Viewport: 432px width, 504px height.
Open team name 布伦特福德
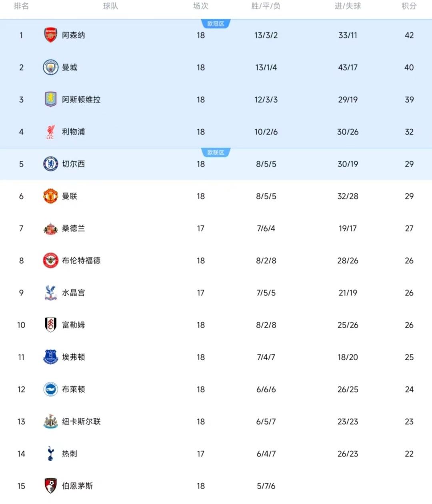click(x=81, y=261)
